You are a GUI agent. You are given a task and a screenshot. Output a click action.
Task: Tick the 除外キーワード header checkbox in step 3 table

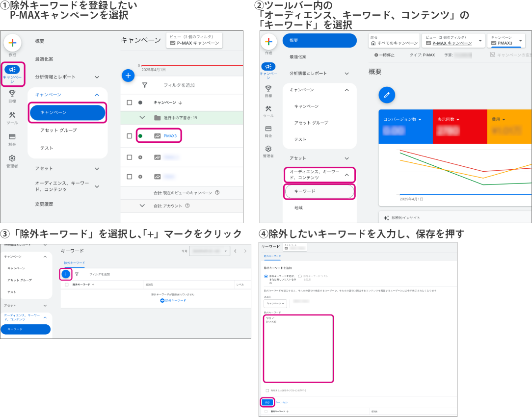pos(67,285)
